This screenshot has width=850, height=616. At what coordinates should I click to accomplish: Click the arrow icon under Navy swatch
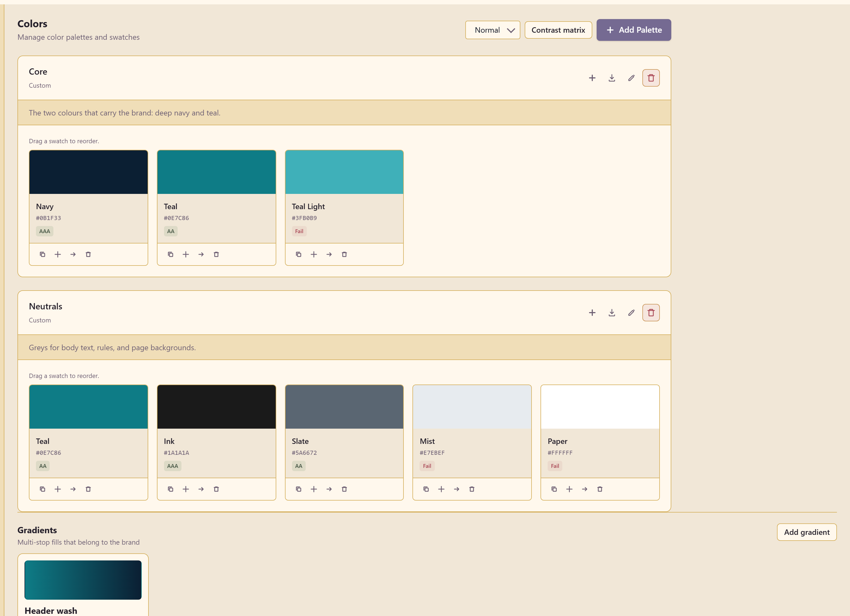point(73,254)
